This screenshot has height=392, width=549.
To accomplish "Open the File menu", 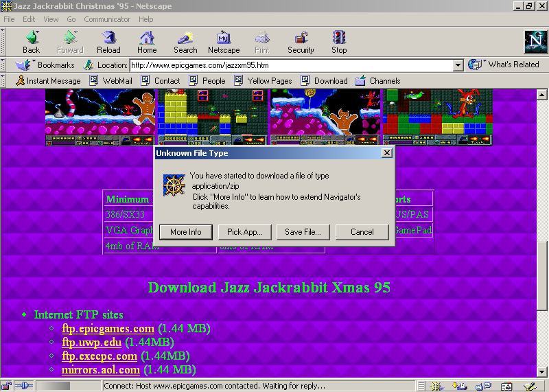I will tap(9, 19).
